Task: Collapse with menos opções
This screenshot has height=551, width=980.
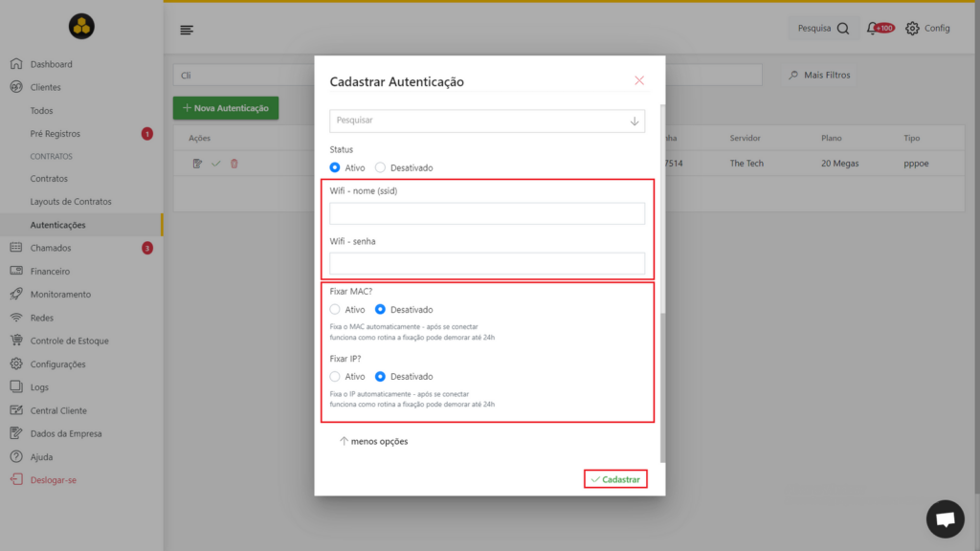Action: 373,441
